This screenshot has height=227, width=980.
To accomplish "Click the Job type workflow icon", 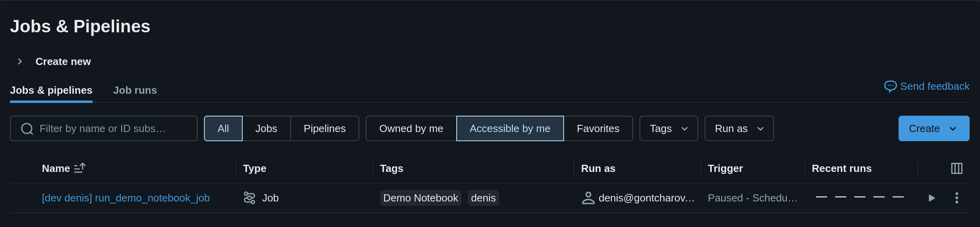I will (249, 198).
